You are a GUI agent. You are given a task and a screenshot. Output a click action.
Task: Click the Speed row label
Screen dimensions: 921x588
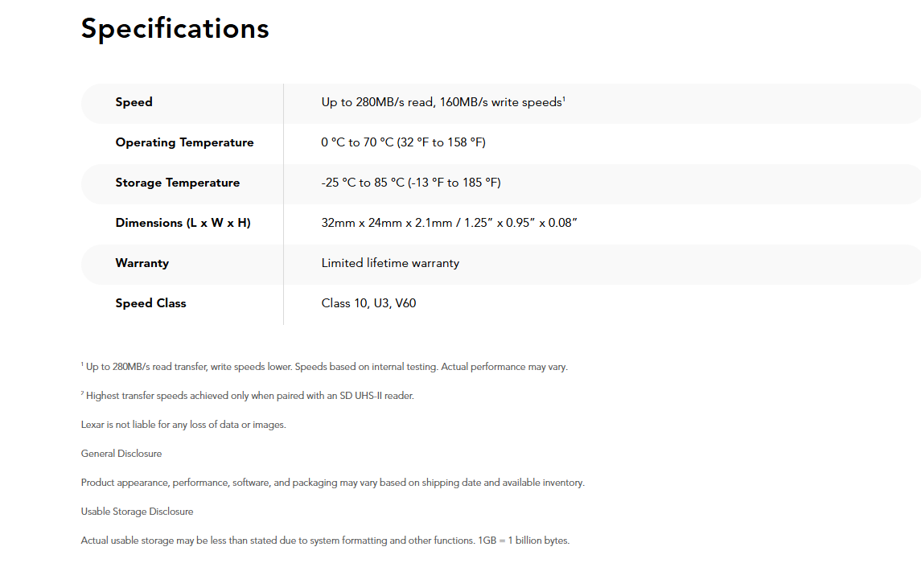[x=134, y=102]
